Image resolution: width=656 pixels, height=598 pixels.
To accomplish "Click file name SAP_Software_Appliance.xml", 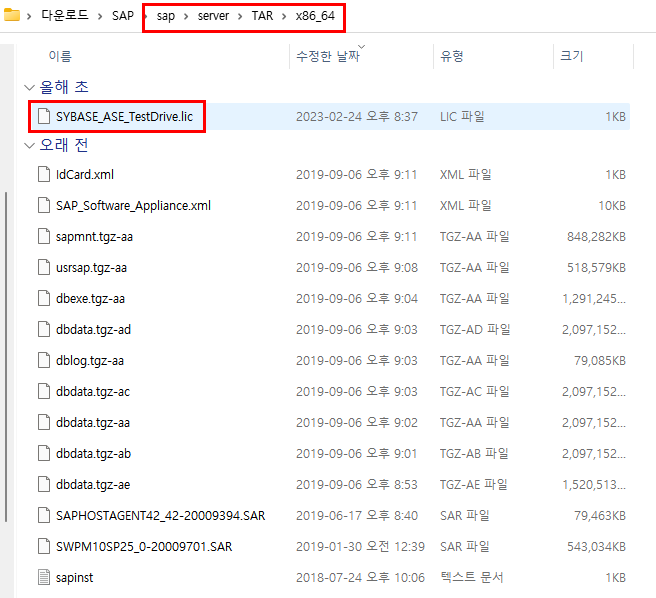I will tap(133, 205).
